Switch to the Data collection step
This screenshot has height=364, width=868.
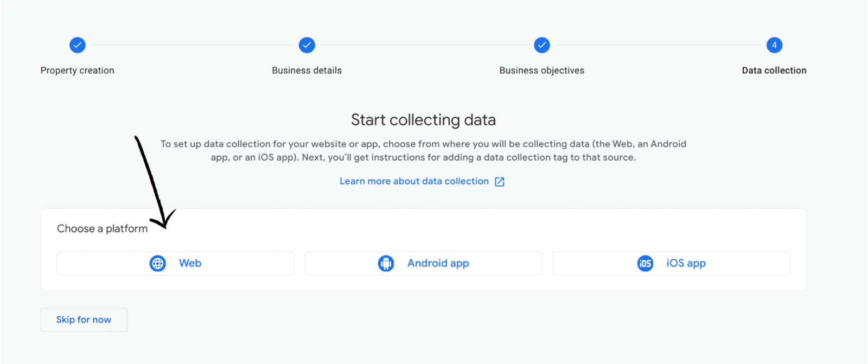774,70
